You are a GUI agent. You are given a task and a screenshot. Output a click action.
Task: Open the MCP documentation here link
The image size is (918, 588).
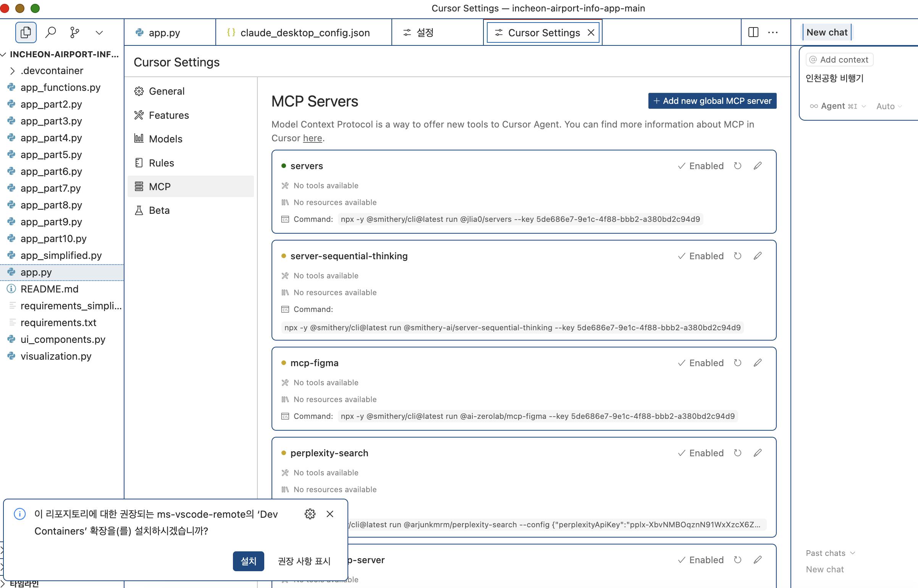[x=312, y=138]
